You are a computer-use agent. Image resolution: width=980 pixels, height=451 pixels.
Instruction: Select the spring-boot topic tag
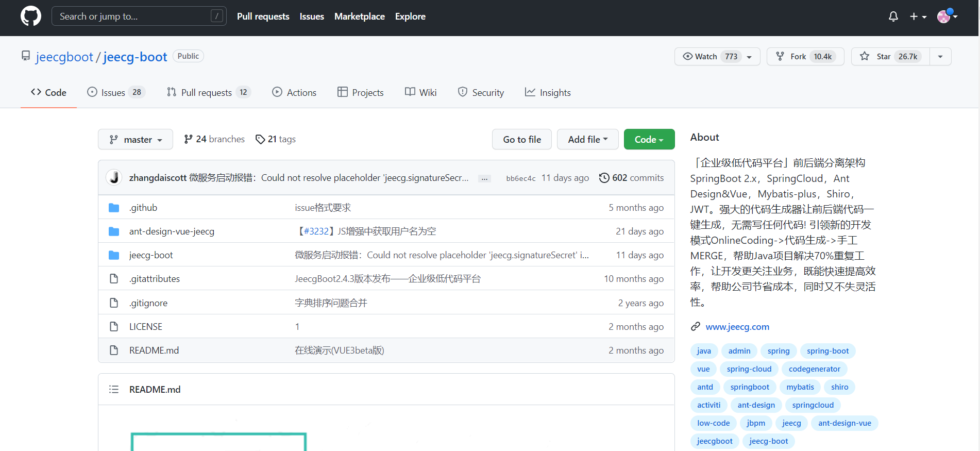tap(827, 351)
